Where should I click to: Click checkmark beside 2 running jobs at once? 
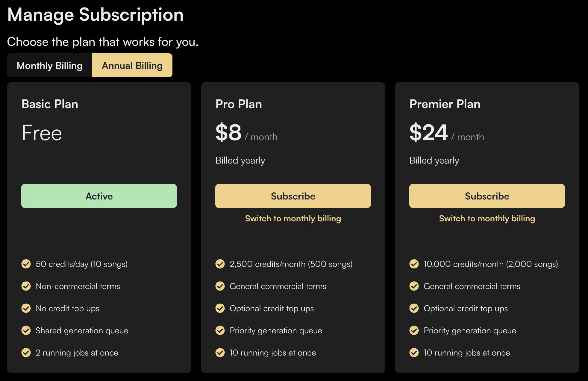26,353
